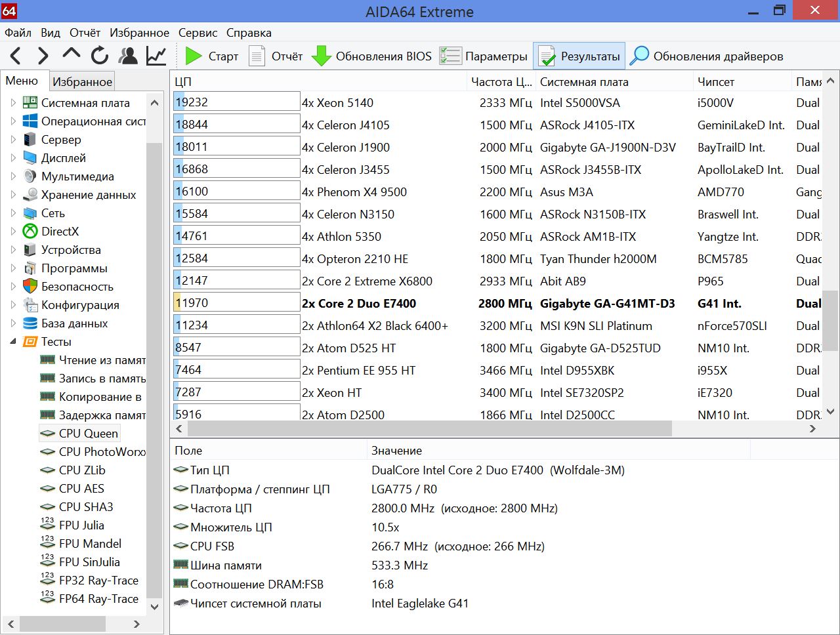Expand the Системная плата tree node

click(x=13, y=102)
